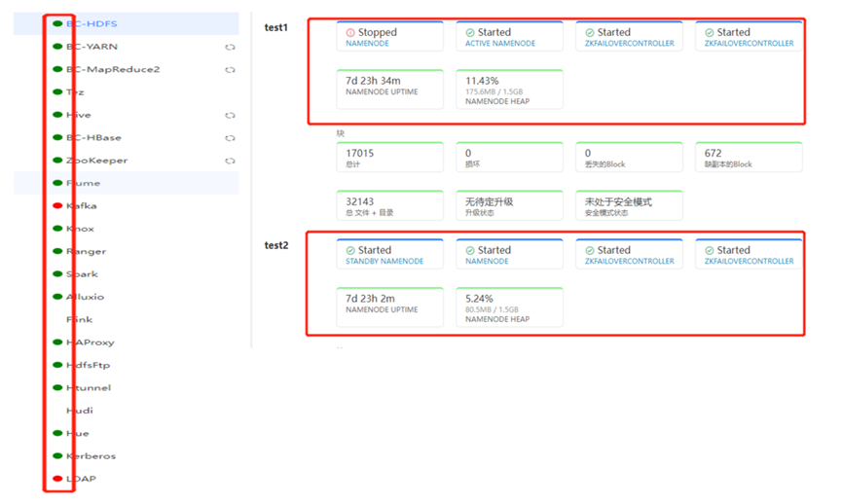Open STANDBY NAMENODE link in test2
This screenshot has height=504, width=842.
[x=384, y=262]
